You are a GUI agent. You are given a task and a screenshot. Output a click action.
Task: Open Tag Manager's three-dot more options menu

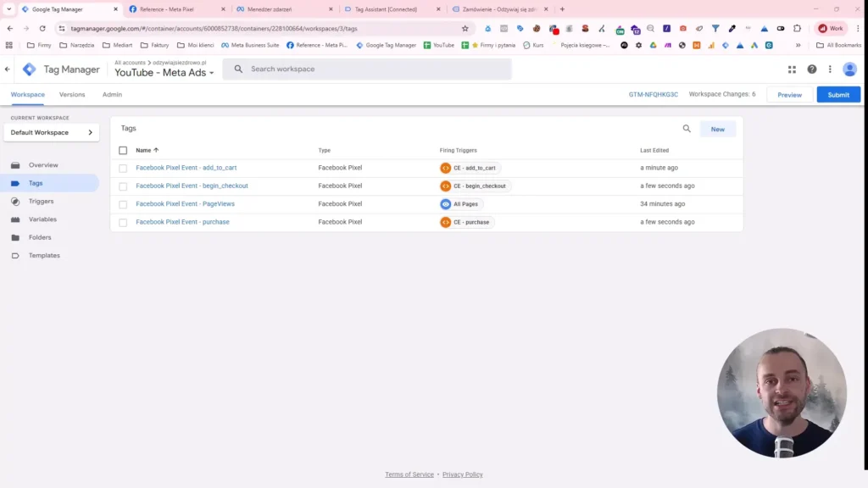coord(830,69)
